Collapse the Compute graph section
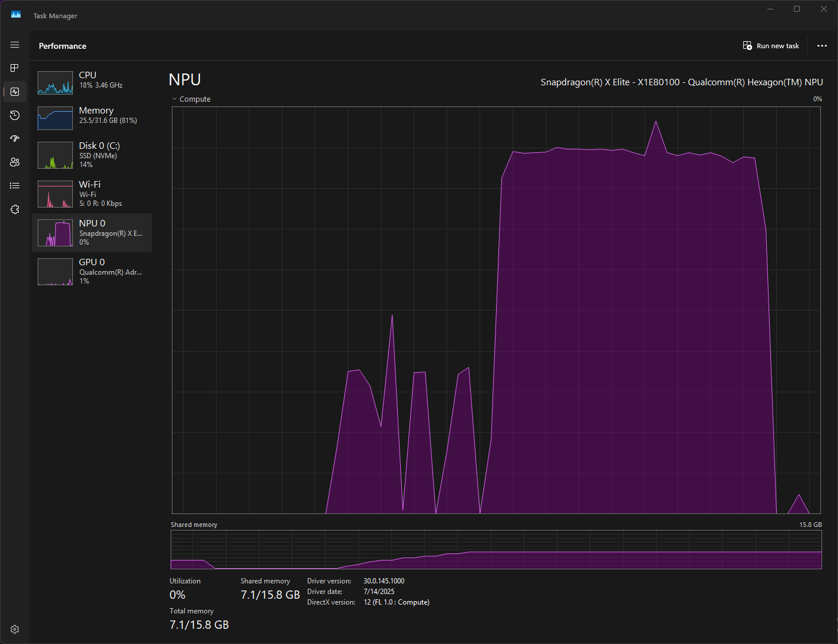Screen dimensions: 838x644 174,99
